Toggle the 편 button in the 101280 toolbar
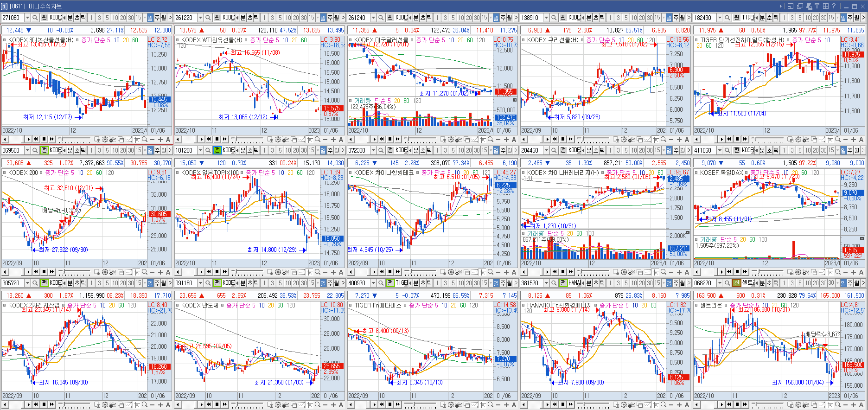Image resolution: width=868 pixels, height=410 pixels. 217,150
